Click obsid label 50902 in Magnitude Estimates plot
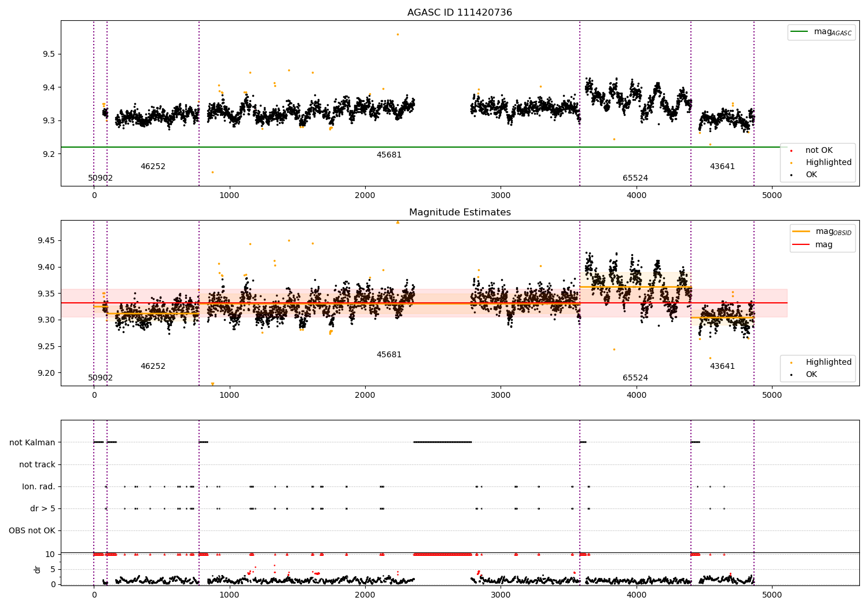Viewport: 868px width, 608px height. pos(101,378)
